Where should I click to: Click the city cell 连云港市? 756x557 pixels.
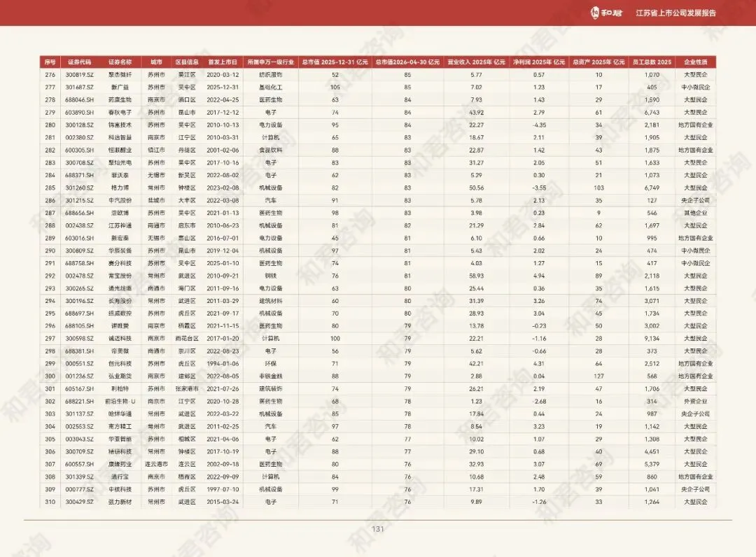156,464
